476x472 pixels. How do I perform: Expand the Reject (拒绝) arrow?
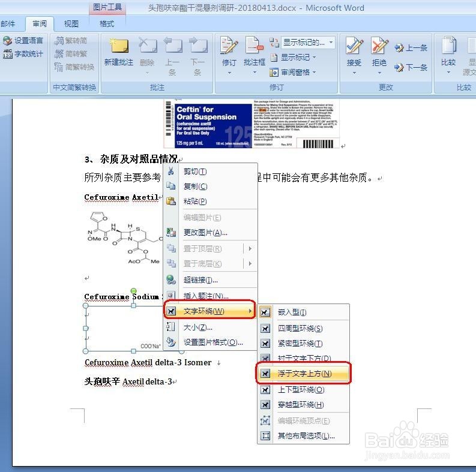point(379,73)
